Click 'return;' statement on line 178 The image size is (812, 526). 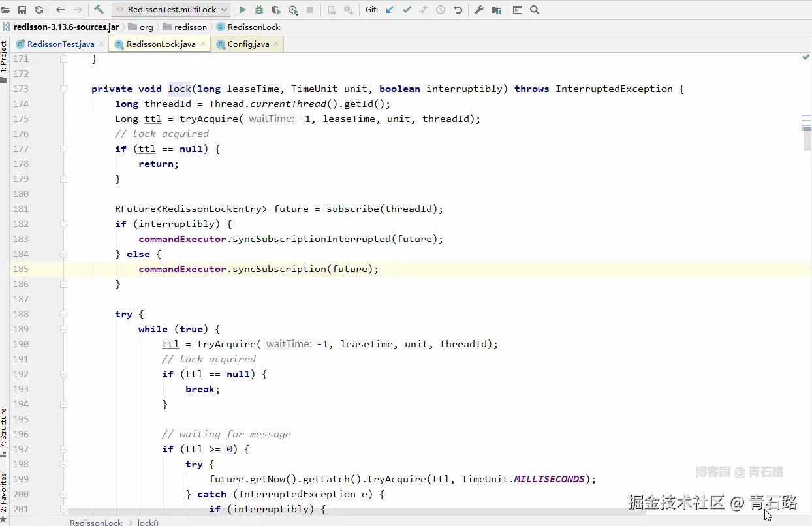[x=159, y=164]
